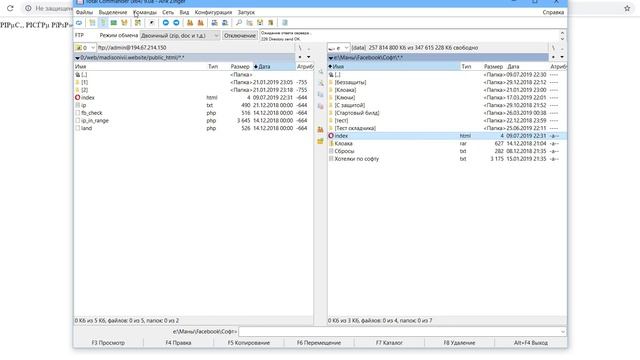Click Alt+F4 Выход button

click(531, 343)
